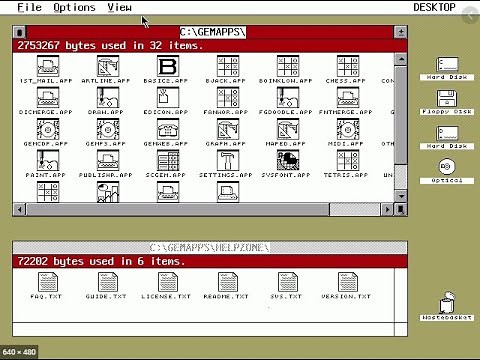
Task: Open the File menu
Action: coord(30,7)
